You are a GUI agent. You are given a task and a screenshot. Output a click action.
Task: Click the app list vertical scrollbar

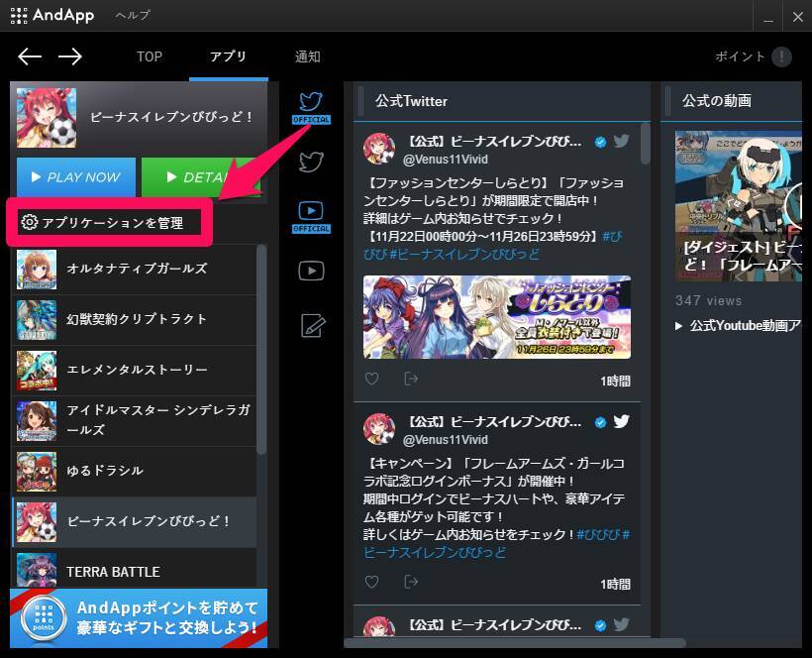click(261, 350)
